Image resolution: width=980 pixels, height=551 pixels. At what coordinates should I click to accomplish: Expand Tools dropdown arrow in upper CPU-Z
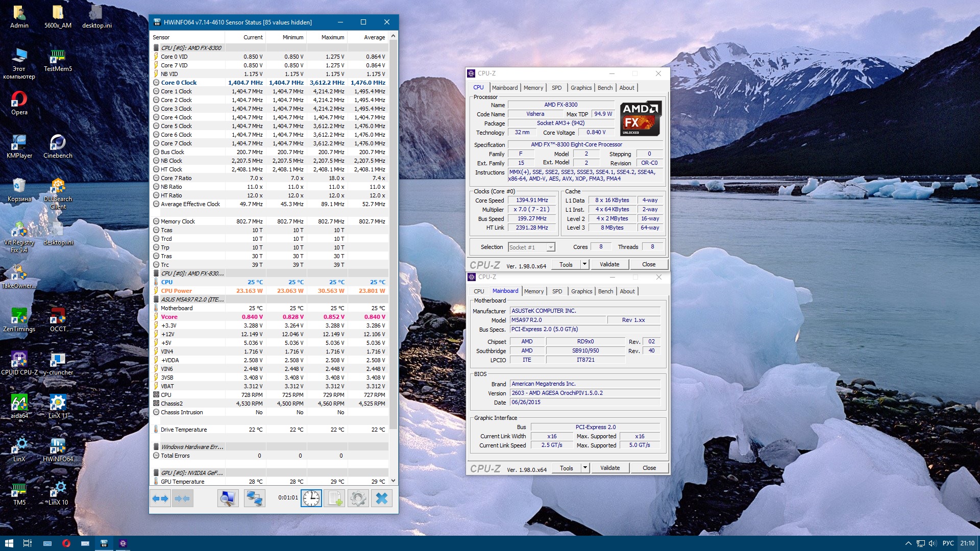point(584,264)
